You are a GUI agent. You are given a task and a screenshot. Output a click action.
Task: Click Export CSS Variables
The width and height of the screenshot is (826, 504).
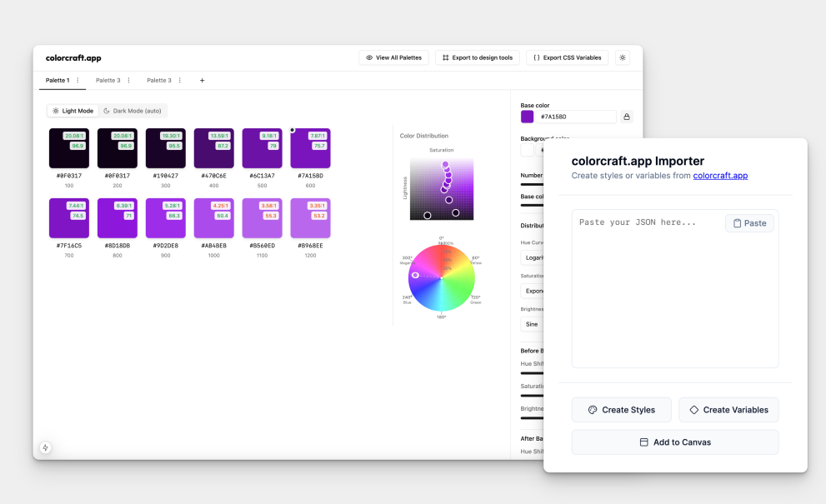click(x=567, y=57)
